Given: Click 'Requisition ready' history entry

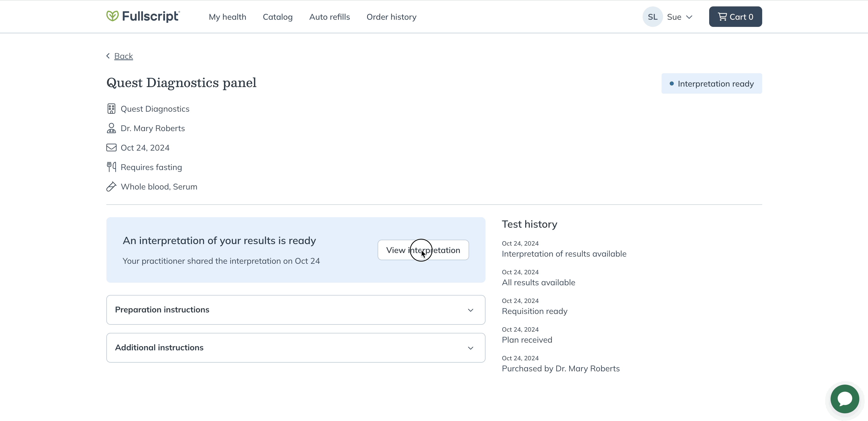Looking at the screenshot, I should (534, 311).
